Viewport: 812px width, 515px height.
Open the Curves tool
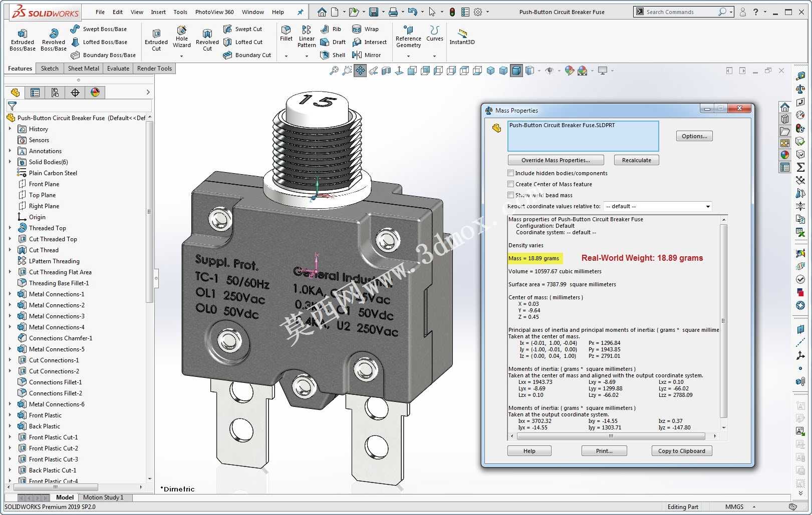(x=434, y=33)
